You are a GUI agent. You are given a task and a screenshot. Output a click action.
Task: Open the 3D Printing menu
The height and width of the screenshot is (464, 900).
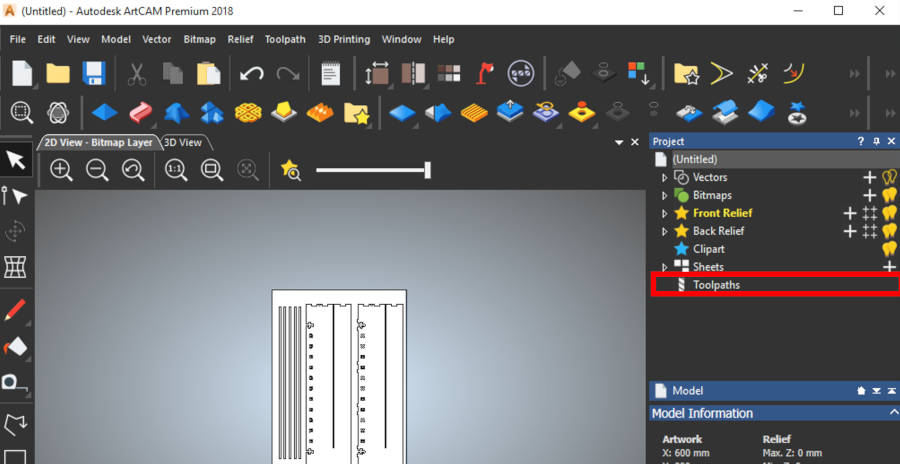coord(344,40)
